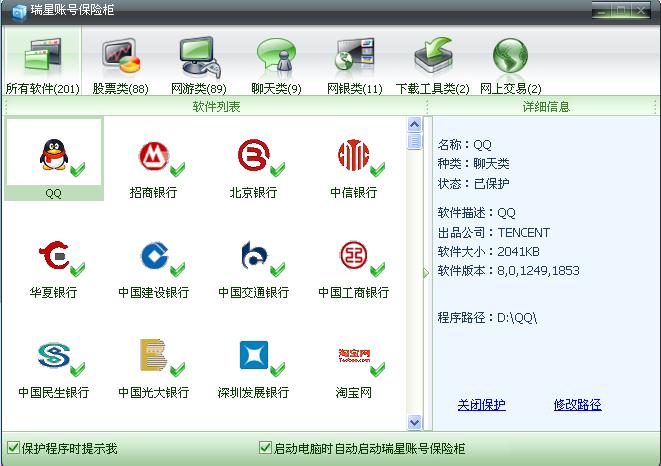
Task: Click the 关闭保护 link
Action: tap(481, 405)
